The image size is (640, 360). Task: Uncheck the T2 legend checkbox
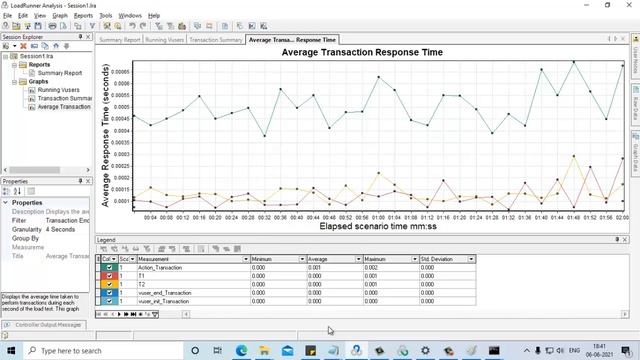109,284
